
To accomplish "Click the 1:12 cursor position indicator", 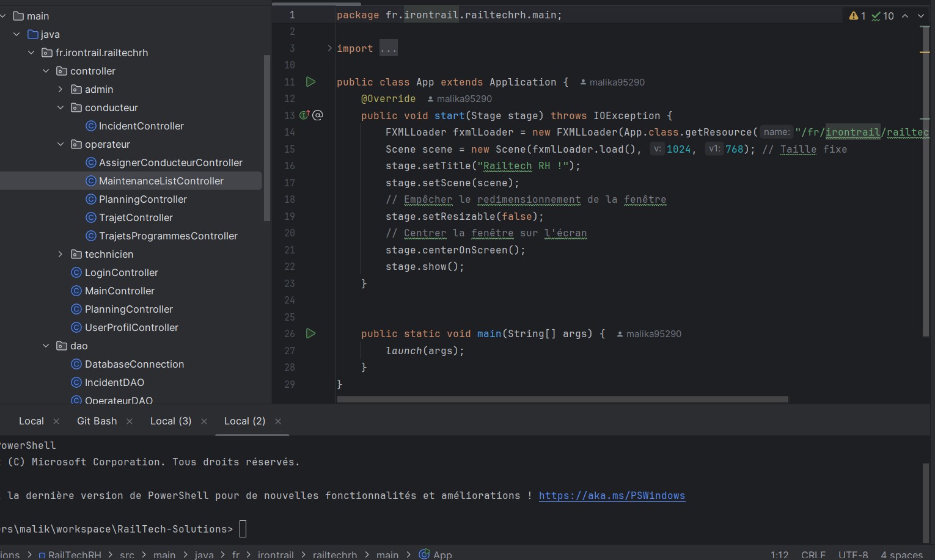I will click(x=779, y=555).
